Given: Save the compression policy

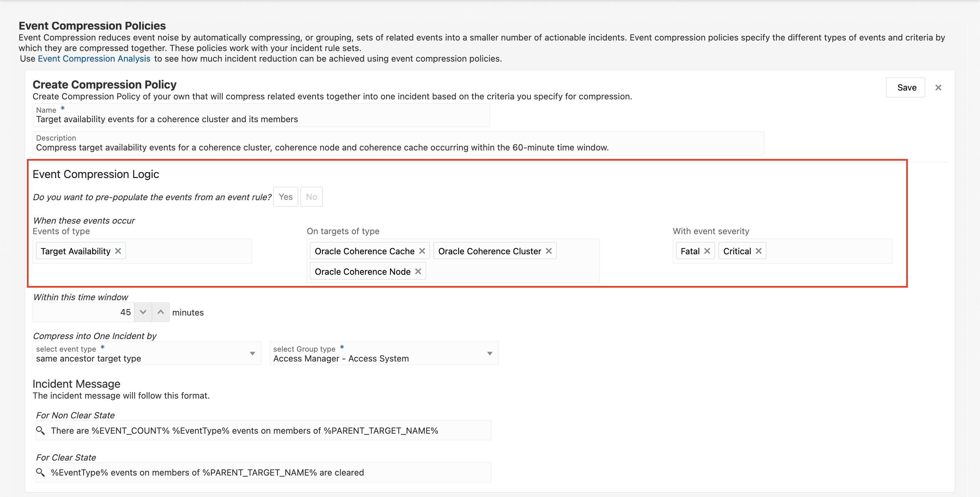Looking at the screenshot, I should click(x=906, y=87).
